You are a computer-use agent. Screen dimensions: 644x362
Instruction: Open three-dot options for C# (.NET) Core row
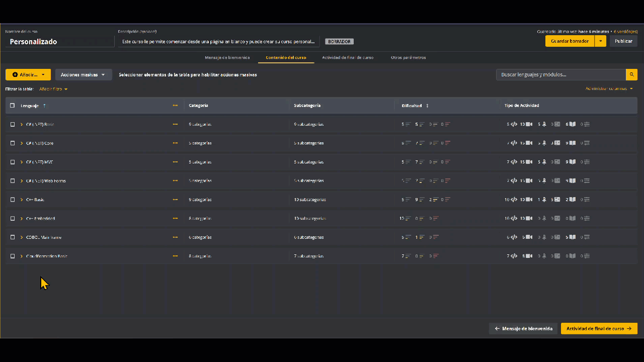tap(175, 143)
